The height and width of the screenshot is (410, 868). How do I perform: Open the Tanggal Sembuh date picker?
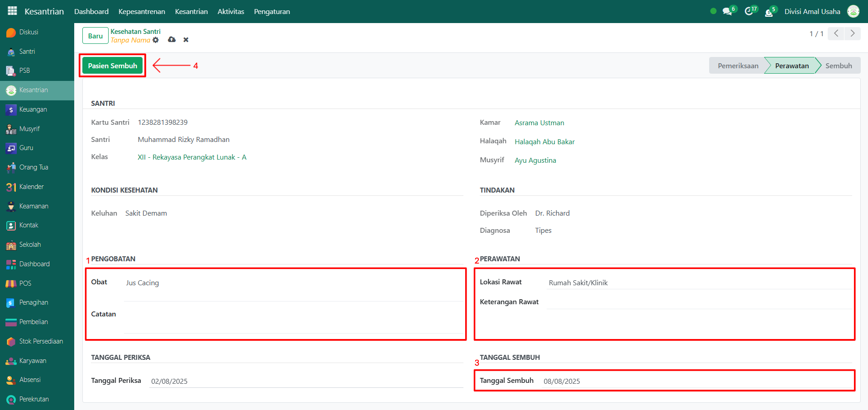(697, 381)
